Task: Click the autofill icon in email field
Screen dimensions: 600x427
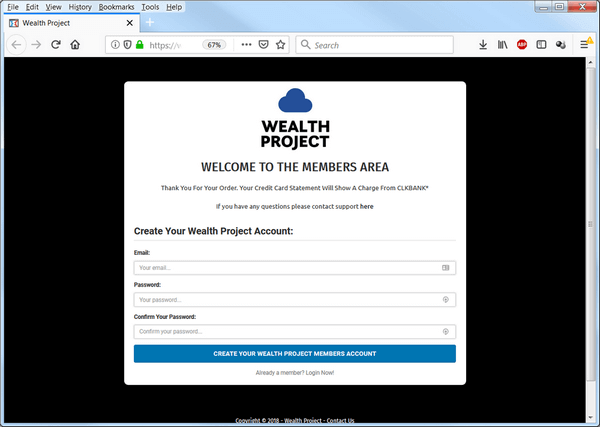Action: point(445,268)
